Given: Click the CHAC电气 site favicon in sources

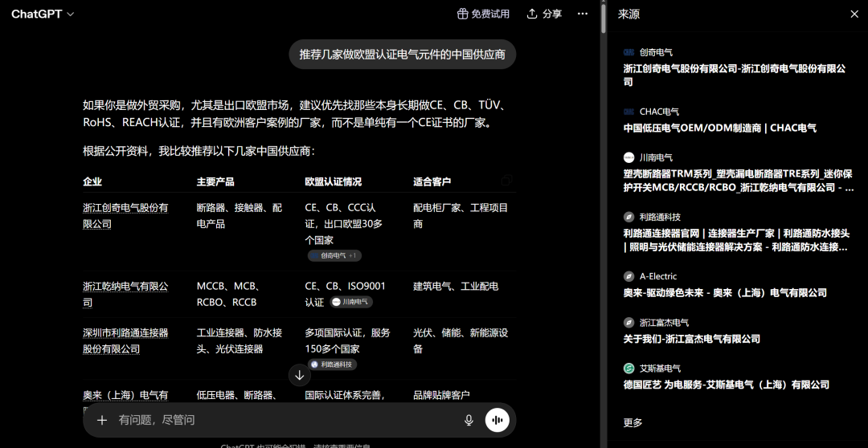Looking at the screenshot, I should 628,112.
